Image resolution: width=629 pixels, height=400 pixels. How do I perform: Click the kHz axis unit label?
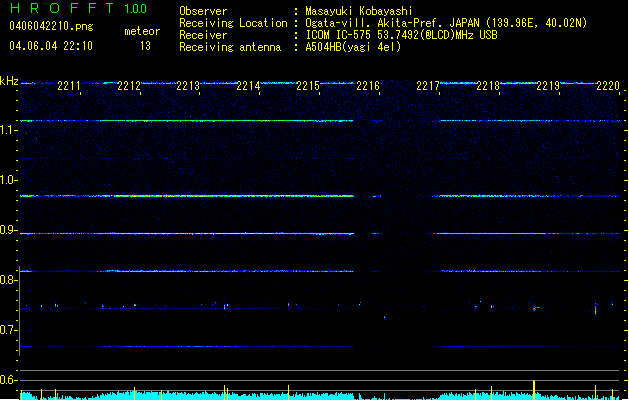9,81
